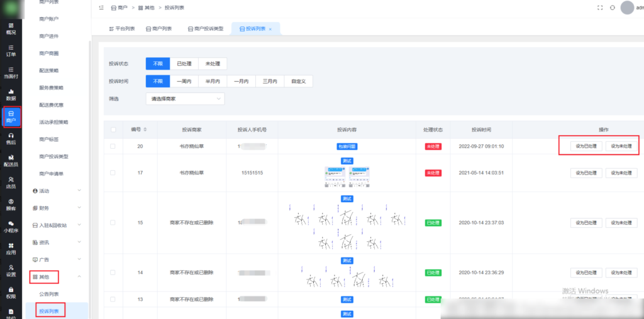The width and height of the screenshot is (644, 319).
Task: Switch to the 平台列表 tab
Action: (x=122, y=29)
